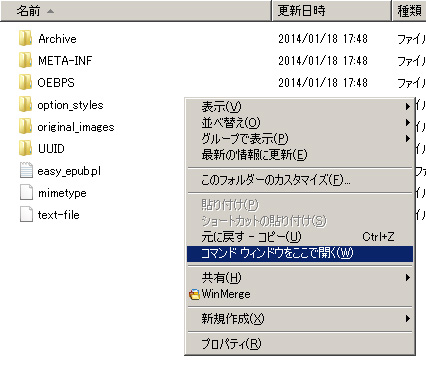Expand the 並べ替え(O) submenu arrow
This screenshot has width=426, height=373.
[x=408, y=122]
